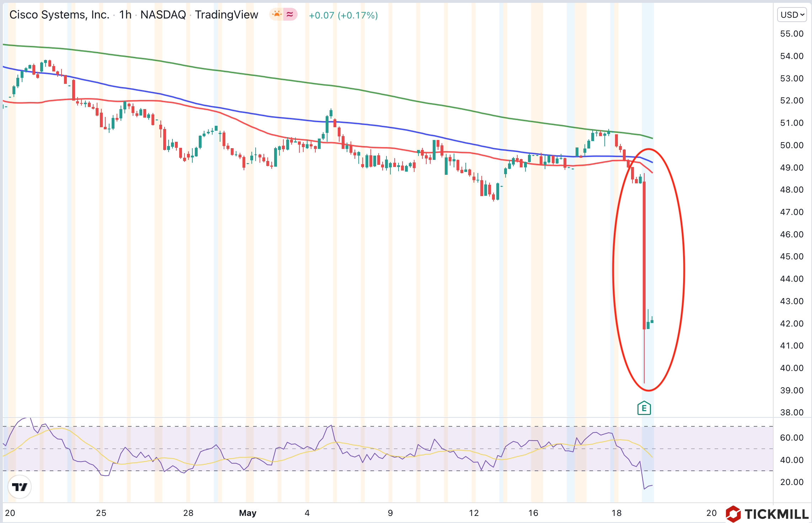
Task: Select the red ellipse annotation outline
Action: [x=613, y=270]
